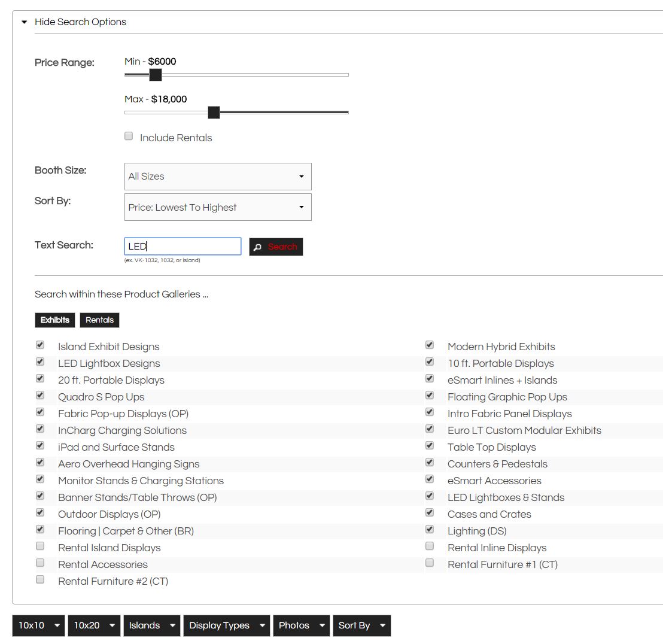
Task: Check the Rental Furniture #2 (CT) gallery
Action: pos(40,579)
